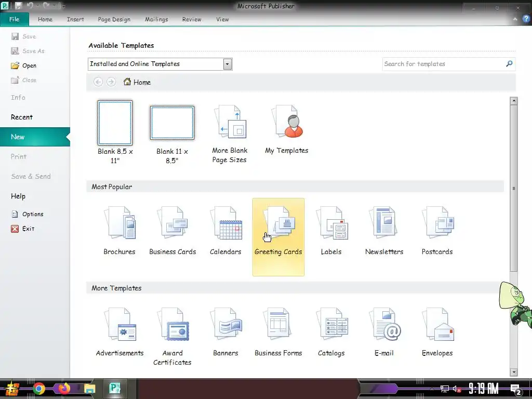Image resolution: width=532 pixels, height=399 pixels.
Task: Switch to the Insert ribbon tab
Action: click(75, 19)
